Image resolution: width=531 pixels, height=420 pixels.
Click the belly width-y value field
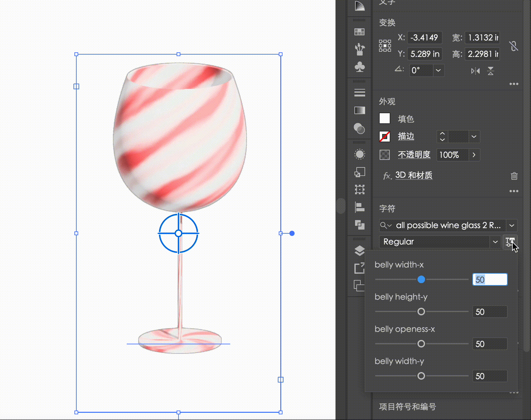pyautogui.click(x=490, y=376)
